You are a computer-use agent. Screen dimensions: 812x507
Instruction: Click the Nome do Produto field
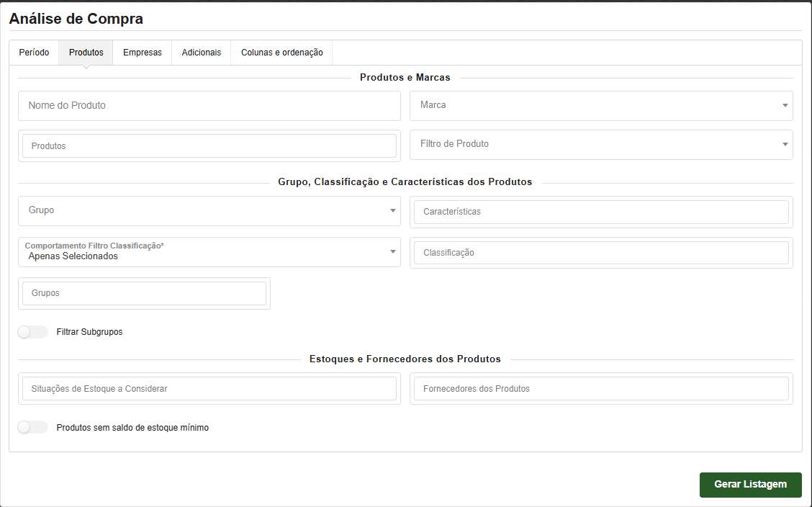(x=209, y=106)
